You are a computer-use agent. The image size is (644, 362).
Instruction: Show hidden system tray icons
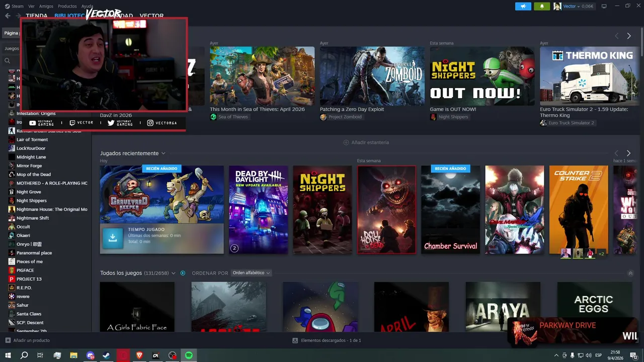(556, 355)
